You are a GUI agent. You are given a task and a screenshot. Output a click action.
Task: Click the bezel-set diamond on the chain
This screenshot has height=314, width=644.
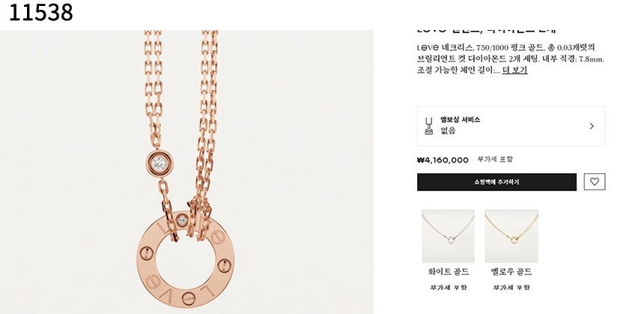[x=159, y=163]
